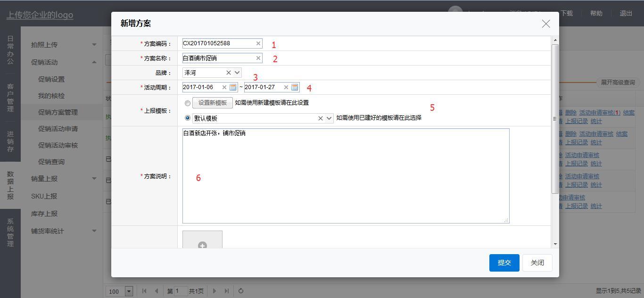Viewport: 644px width, 298px height.
Task: Submit the form with 提交 button
Action: point(504,263)
